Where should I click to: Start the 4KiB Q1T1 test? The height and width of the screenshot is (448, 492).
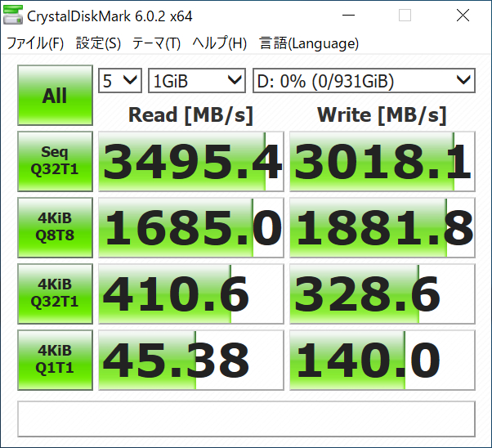(55, 360)
